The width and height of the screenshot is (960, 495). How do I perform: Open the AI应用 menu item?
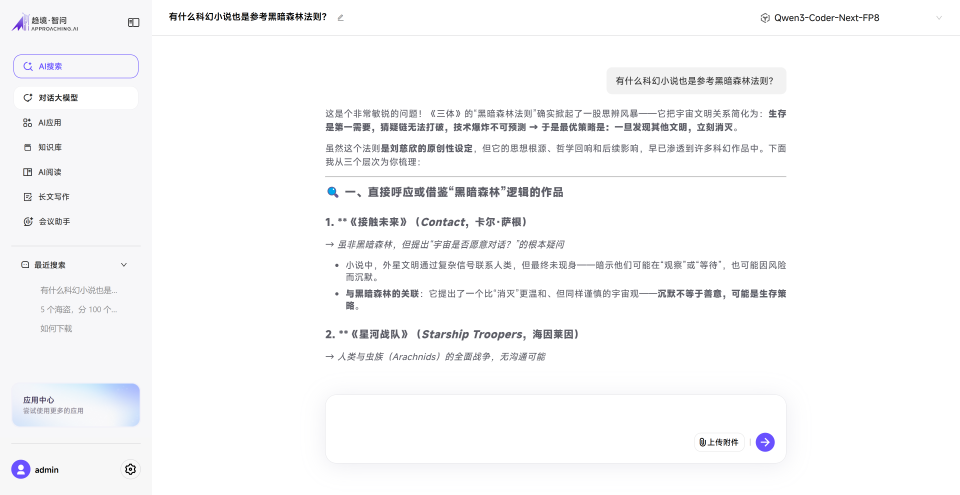point(76,123)
